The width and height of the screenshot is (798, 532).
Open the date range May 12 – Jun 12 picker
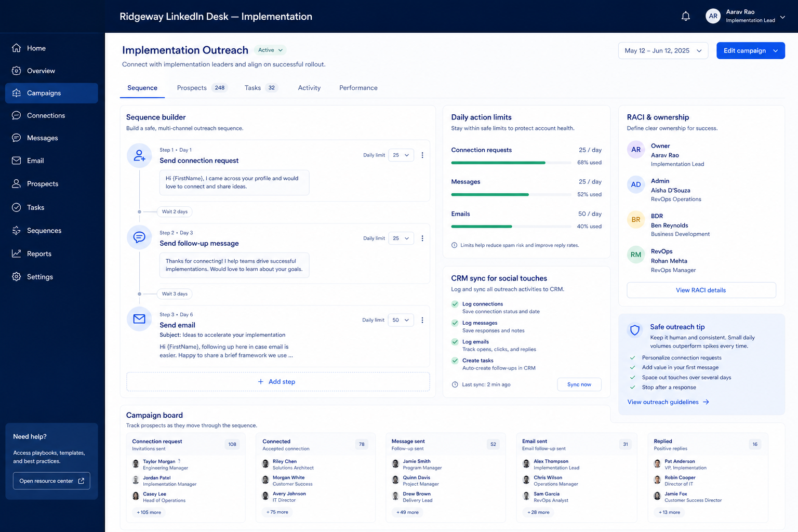pos(663,50)
